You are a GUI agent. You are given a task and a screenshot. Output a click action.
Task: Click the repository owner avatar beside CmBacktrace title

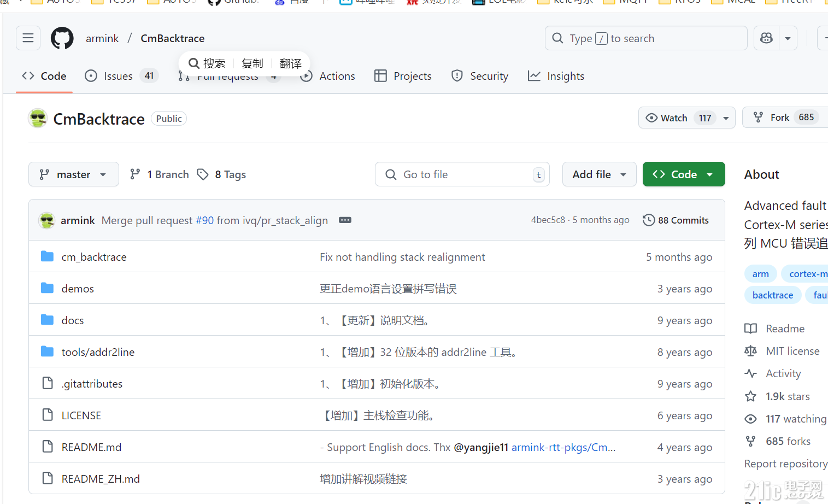[x=38, y=118]
